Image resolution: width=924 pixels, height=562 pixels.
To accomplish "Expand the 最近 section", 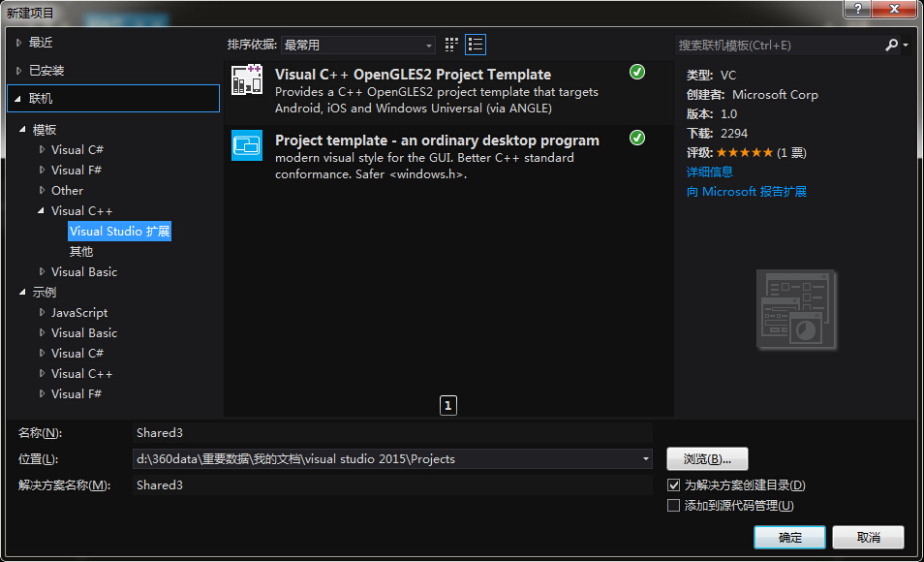I will [18, 43].
